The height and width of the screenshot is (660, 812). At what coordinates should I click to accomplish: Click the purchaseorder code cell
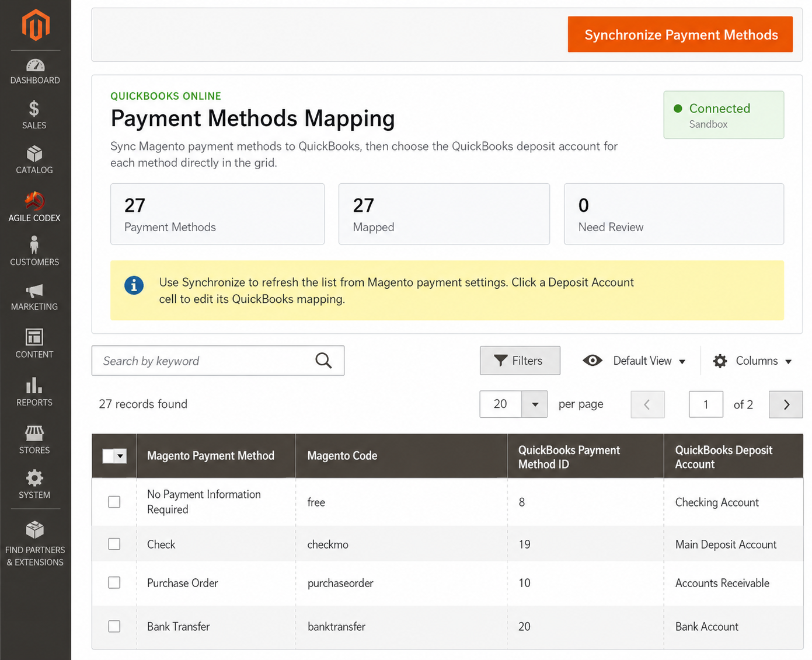click(x=402, y=582)
